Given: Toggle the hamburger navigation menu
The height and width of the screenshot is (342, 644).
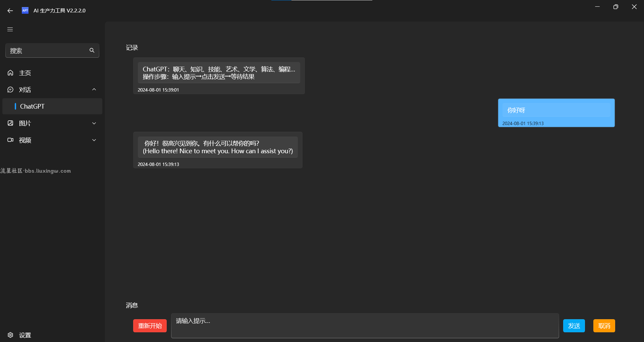Looking at the screenshot, I should pyautogui.click(x=10, y=30).
